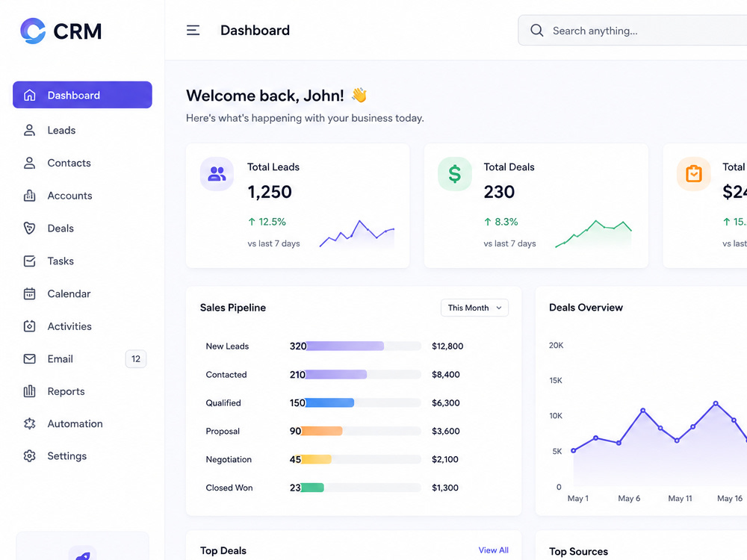This screenshot has height=560, width=747.
Task: Click the Deals Overview line chart peak
Action: (716, 403)
